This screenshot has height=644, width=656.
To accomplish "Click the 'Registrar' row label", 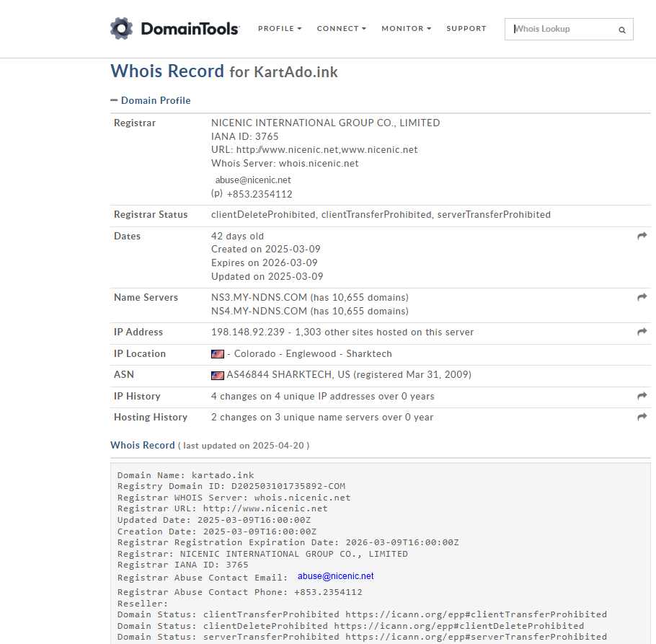I will click(135, 123).
